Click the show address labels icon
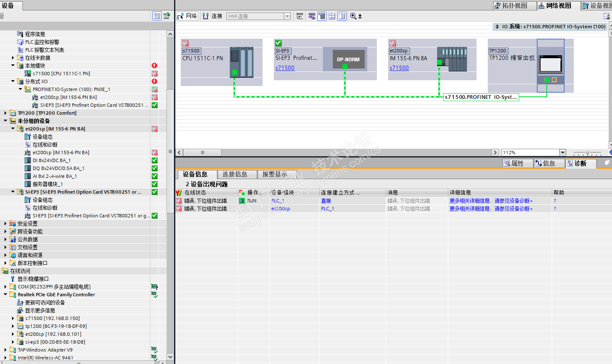Viewport: 612px width, 364px height. [312, 16]
